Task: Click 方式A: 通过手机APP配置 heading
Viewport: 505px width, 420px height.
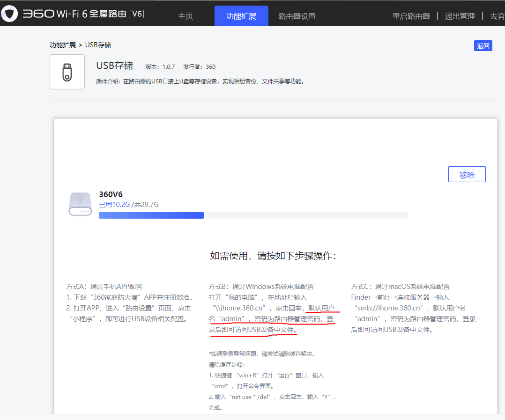Action: pos(104,287)
